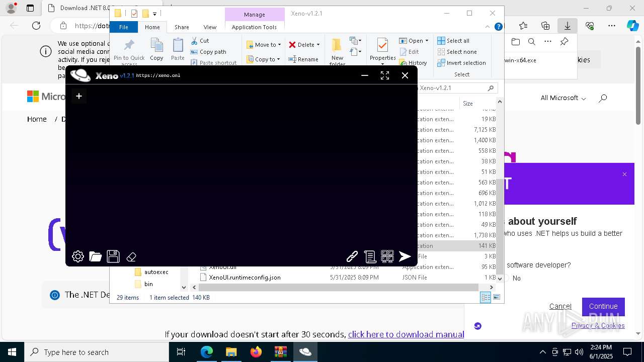Collapse the Explorer ribbon with chevron
This screenshot has height=362, width=644.
click(x=488, y=27)
